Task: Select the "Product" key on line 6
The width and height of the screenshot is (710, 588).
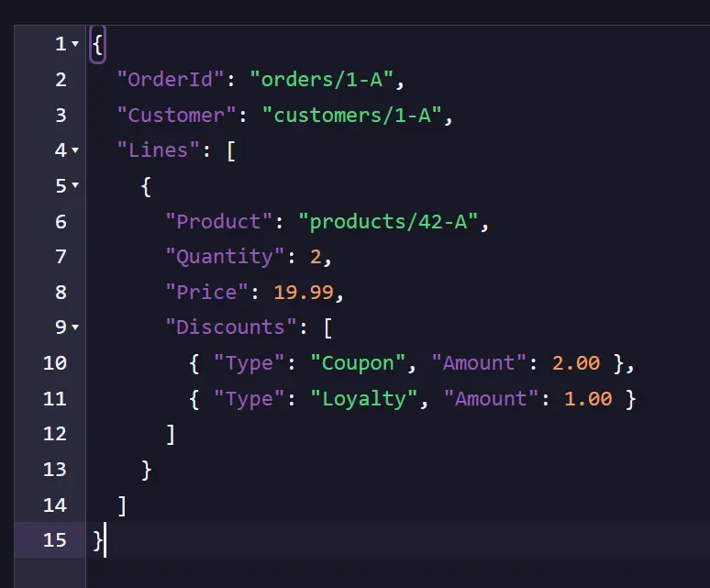Action: [x=218, y=222]
